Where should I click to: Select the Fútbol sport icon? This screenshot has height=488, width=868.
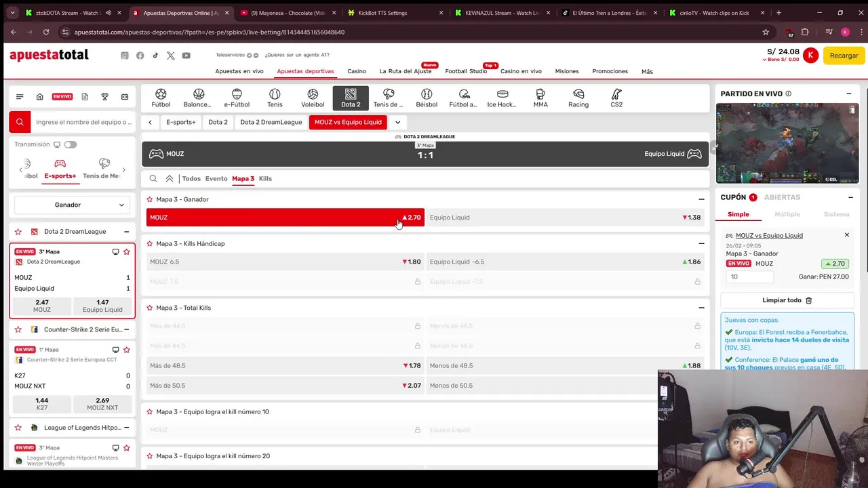pos(161,98)
